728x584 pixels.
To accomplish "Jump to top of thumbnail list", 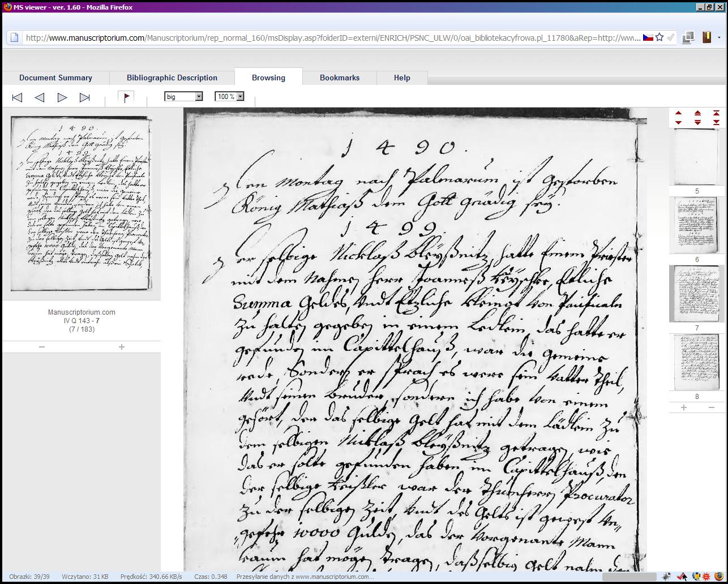I will coord(716,114).
